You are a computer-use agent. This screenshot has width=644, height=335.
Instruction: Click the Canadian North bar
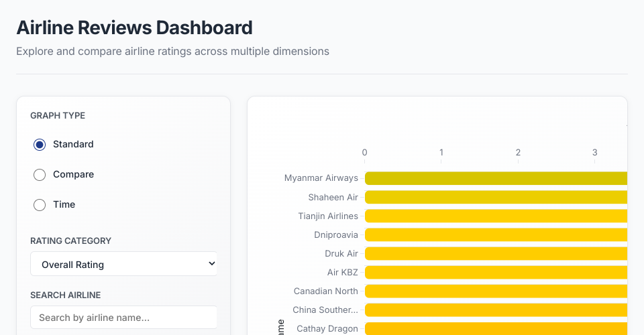click(495, 291)
